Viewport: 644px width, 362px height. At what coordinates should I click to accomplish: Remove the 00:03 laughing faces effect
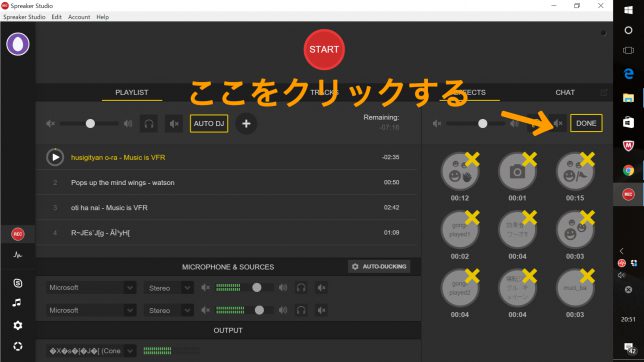[587, 217]
